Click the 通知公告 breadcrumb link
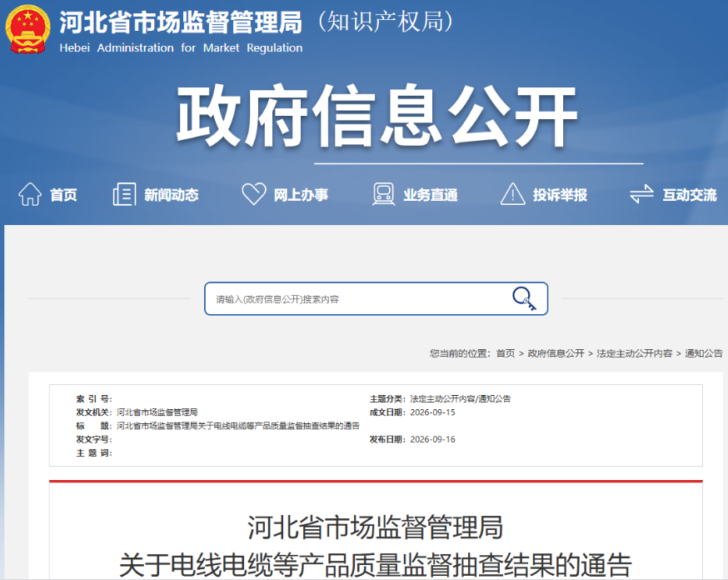This screenshot has width=728, height=580. pyautogui.click(x=704, y=353)
